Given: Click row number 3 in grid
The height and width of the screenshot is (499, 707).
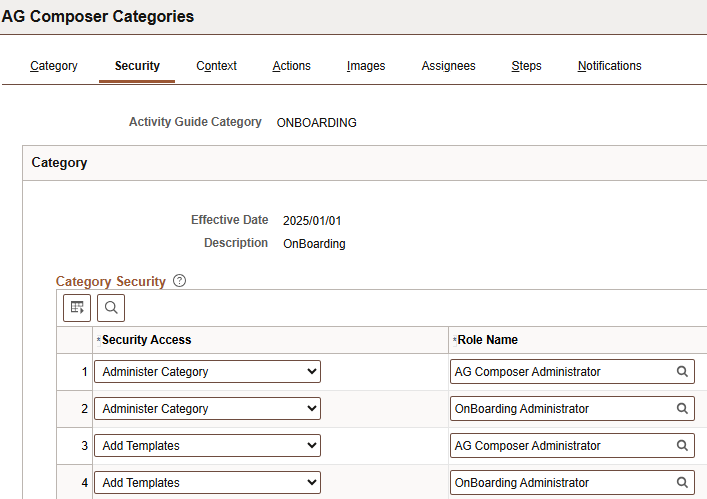Looking at the screenshot, I should 84,446.
